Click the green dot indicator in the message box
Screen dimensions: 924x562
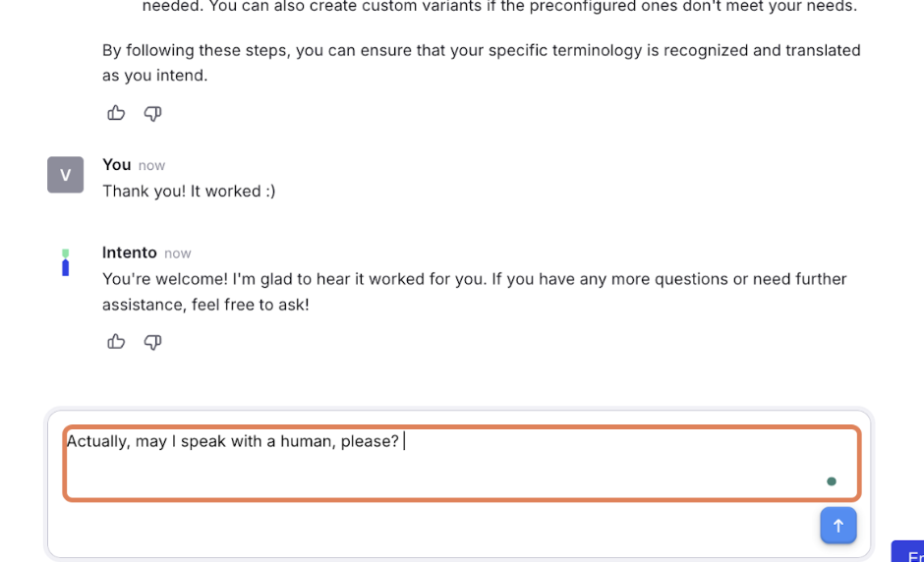tap(832, 481)
